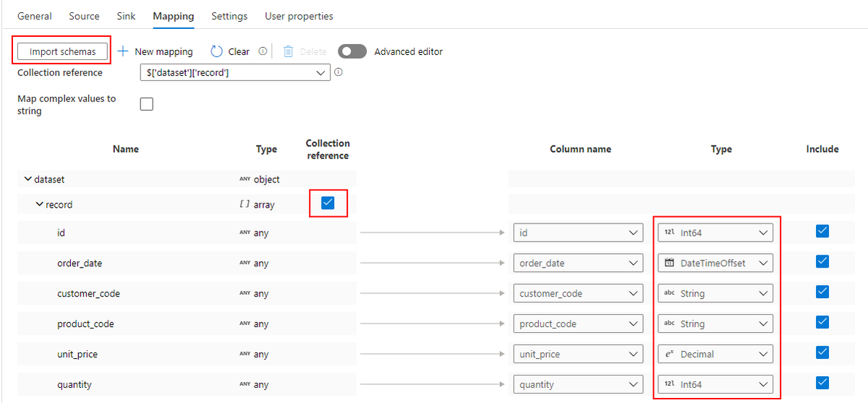Click the Int64 type icon for id

coord(669,233)
